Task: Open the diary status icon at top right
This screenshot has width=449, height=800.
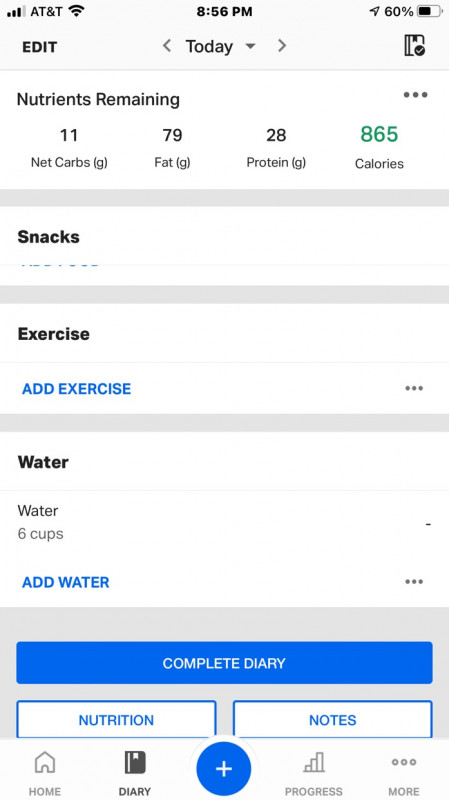Action: click(x=414, y=46)
